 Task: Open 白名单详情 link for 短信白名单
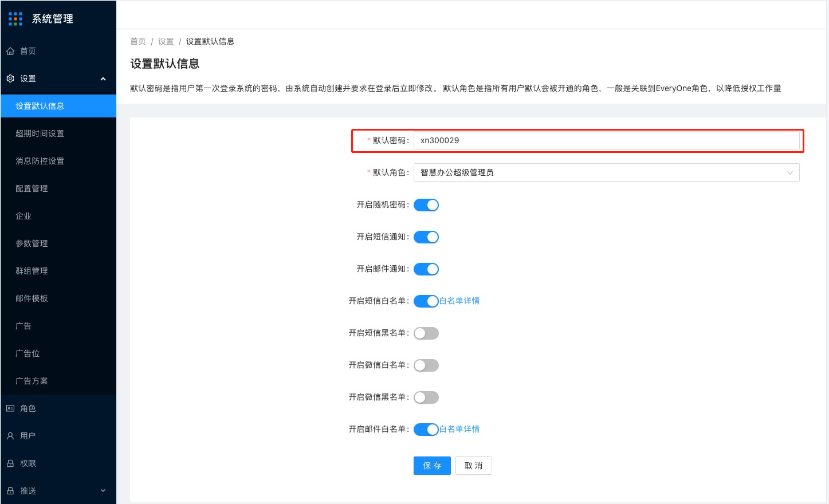pyautogui.click(x=459, y=301)
